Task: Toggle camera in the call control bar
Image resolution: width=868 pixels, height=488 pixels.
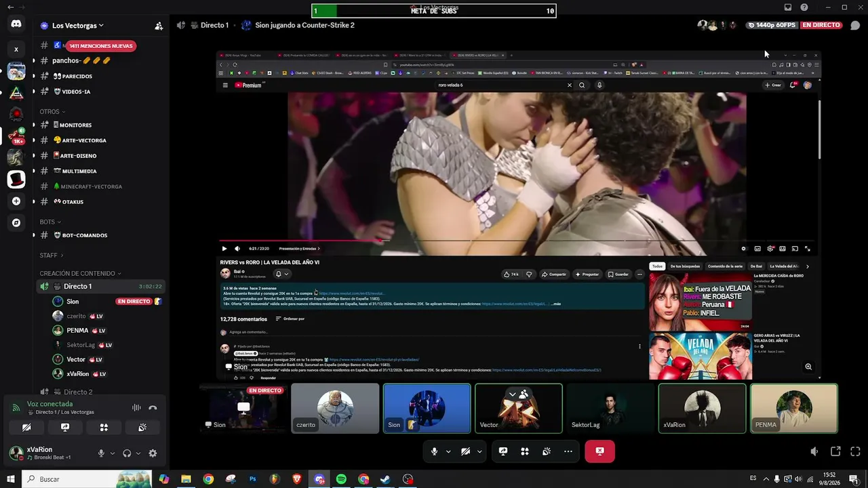Action: 466,451
